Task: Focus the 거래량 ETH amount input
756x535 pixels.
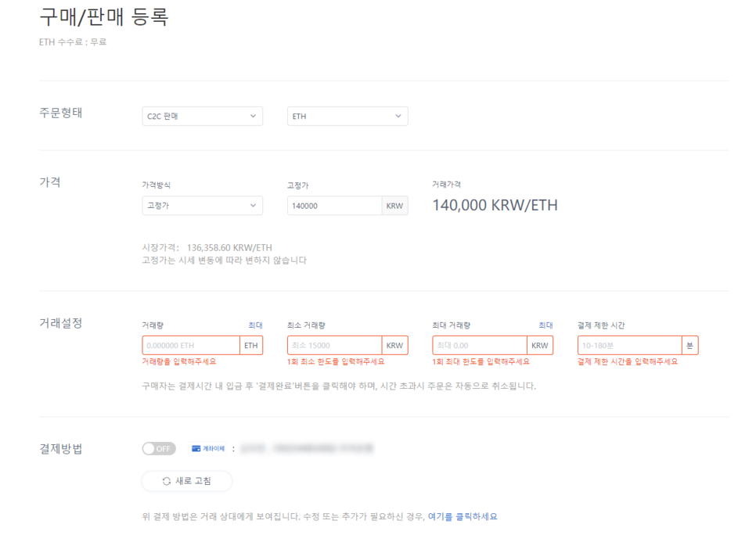Action: [191, 345]
